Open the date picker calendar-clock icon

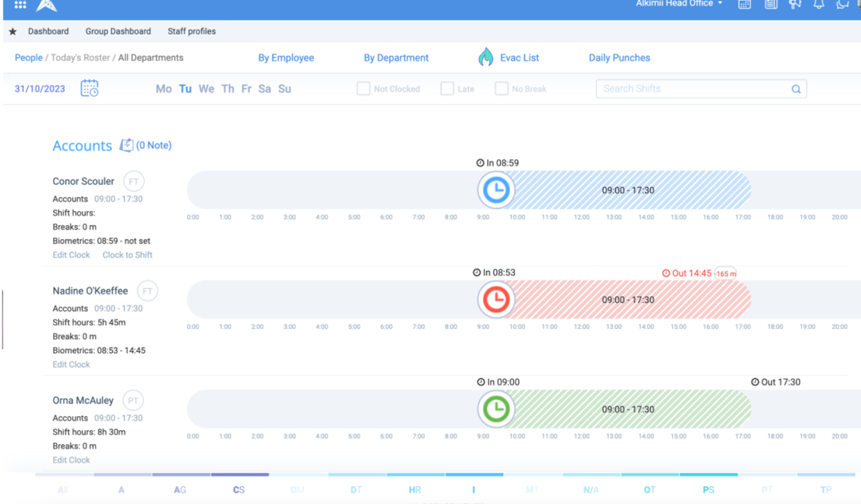[x=89, y=88]
